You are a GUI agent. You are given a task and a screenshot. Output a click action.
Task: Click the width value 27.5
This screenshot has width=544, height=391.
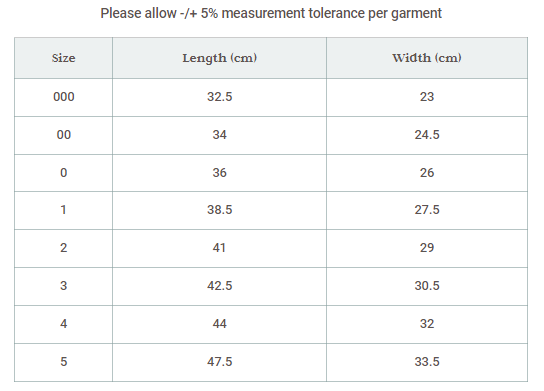point(427,210)
